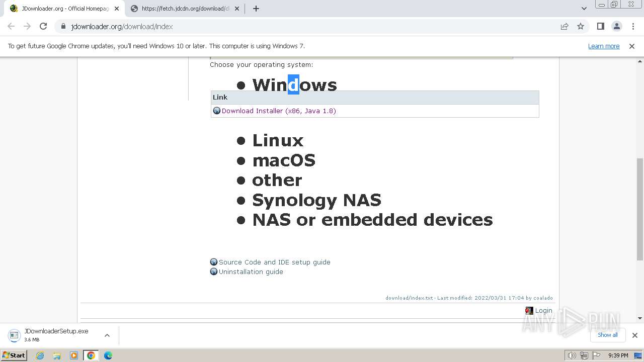This screenshot has width=644, height=362.
Task: Open Windows Explorer from the taskbar
Action: click(x=57, y=355)
